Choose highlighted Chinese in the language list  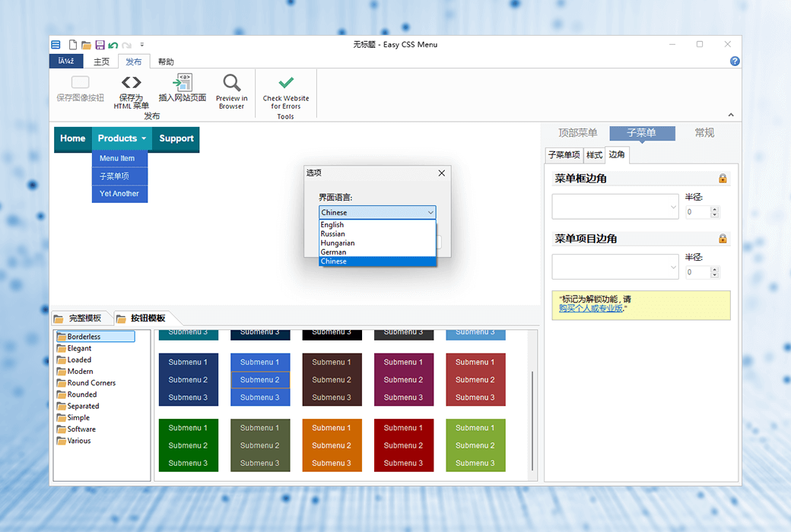pyautogui.click(x=377, y=261)
